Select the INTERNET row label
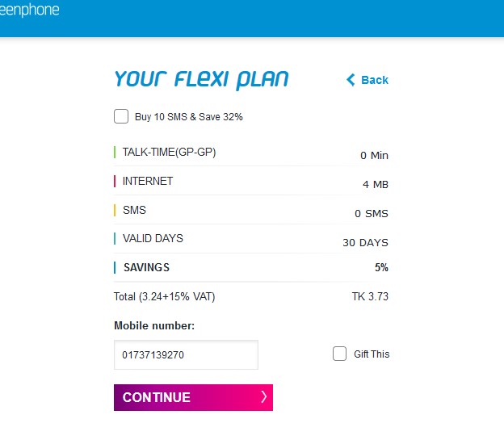The width and height of the screenshot is (504, 444). pos(148,181)
